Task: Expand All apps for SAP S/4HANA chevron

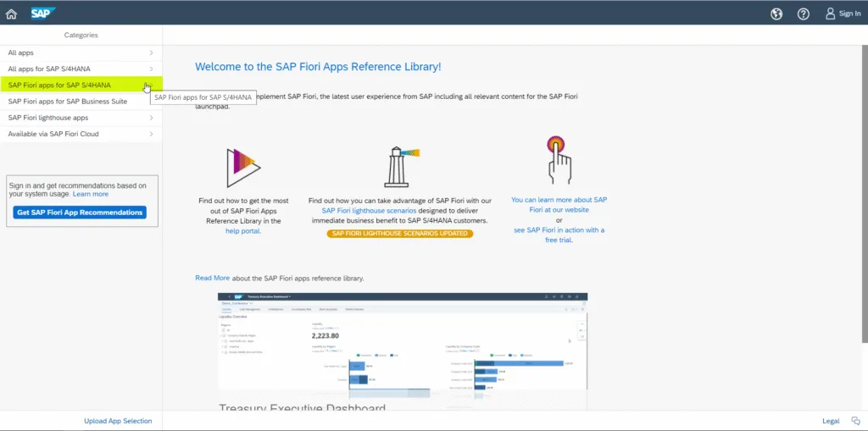Action: click(x=151, y=69)
